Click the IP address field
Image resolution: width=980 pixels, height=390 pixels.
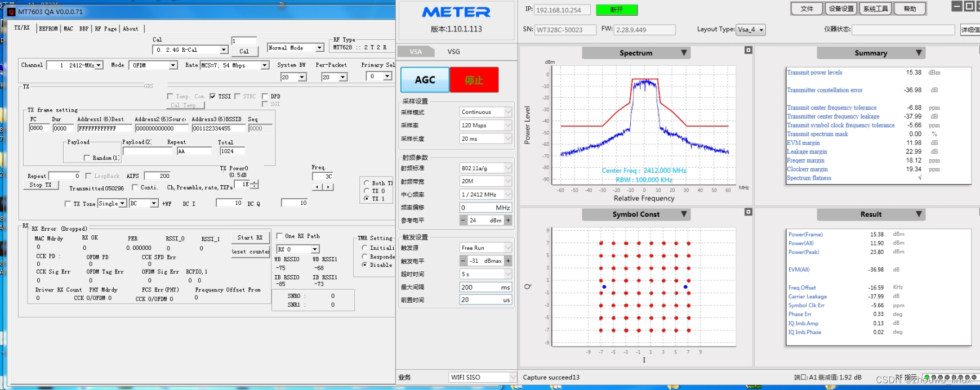(562, 10)
